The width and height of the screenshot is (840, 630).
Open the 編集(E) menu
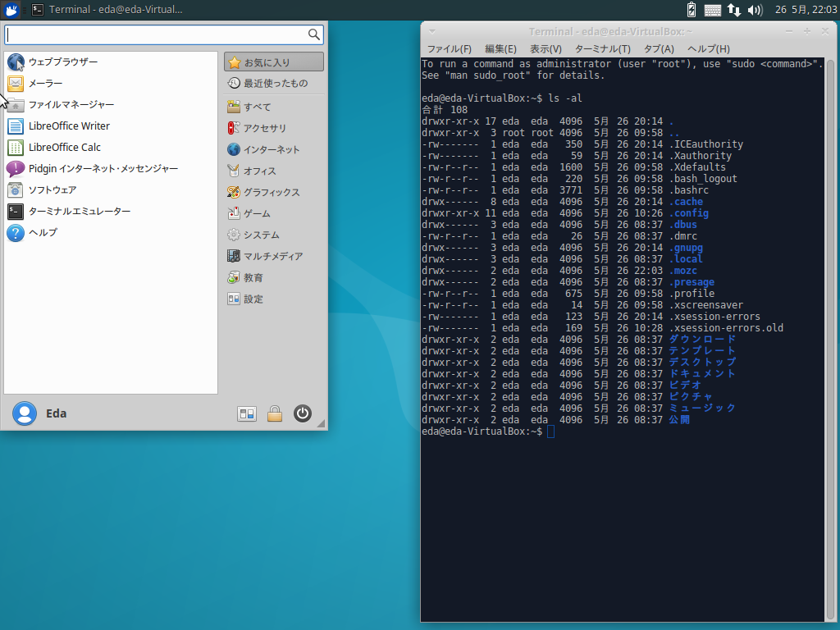pos(501,48)
